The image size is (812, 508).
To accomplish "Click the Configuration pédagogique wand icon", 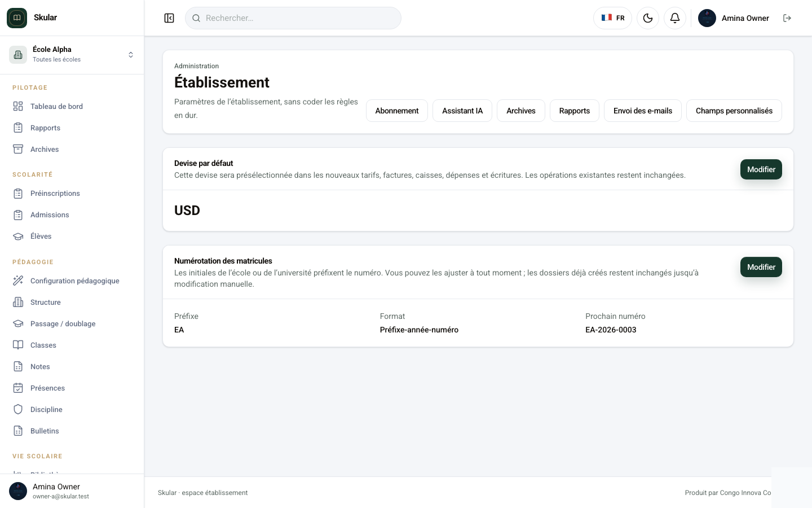I will pyautogui.click(x=18, y=281).
